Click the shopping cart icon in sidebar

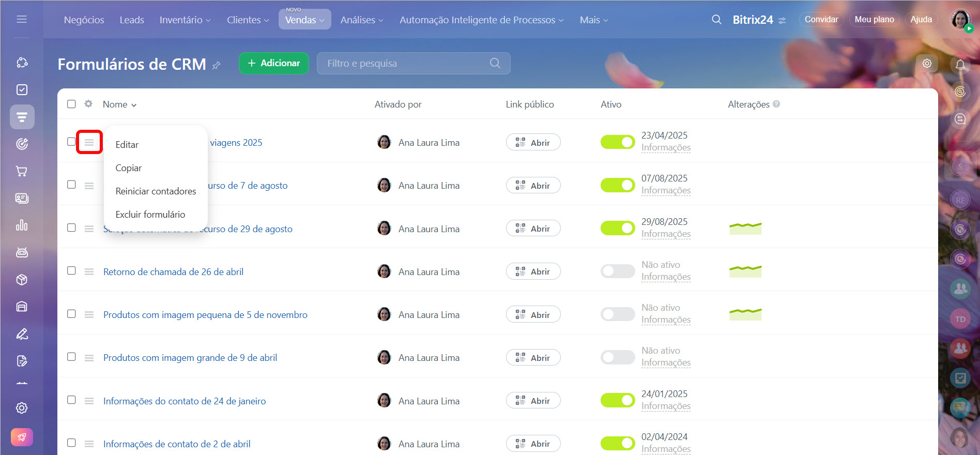[22, 171]
